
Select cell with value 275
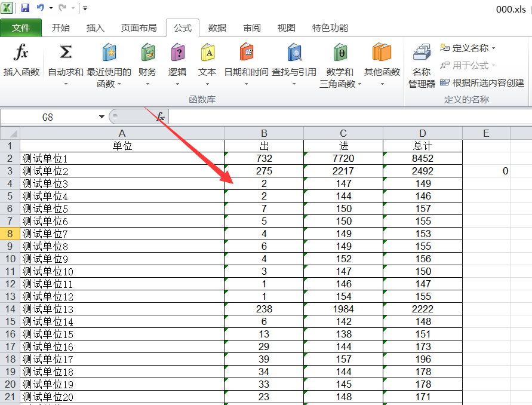tap(264, 171)
